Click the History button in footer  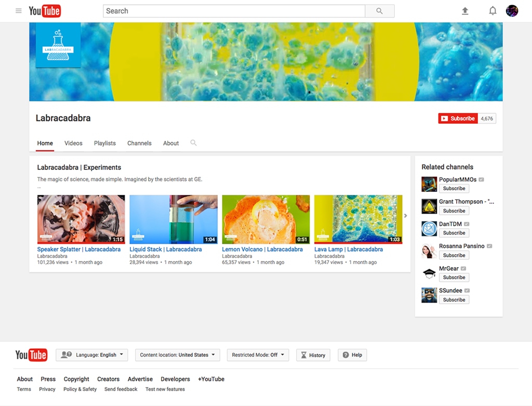(x=313, y=355)
